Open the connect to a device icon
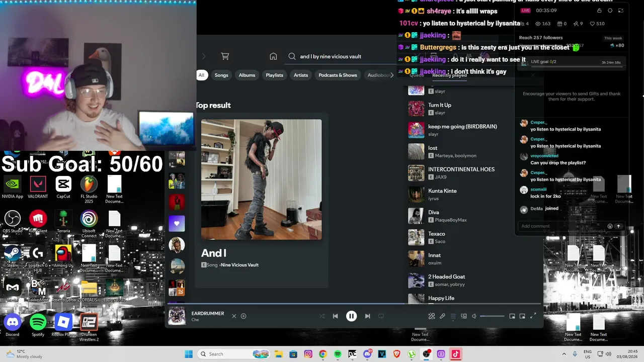Image resolution: width=644 pixels, height=362 pixels. point(464,316)
